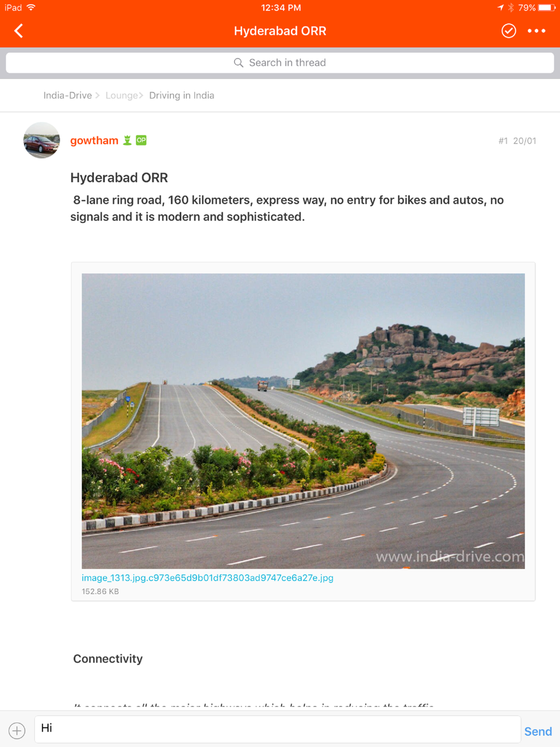Tap the message field containing Hi
Screen dimensions: 560x747
click(278, 729)
